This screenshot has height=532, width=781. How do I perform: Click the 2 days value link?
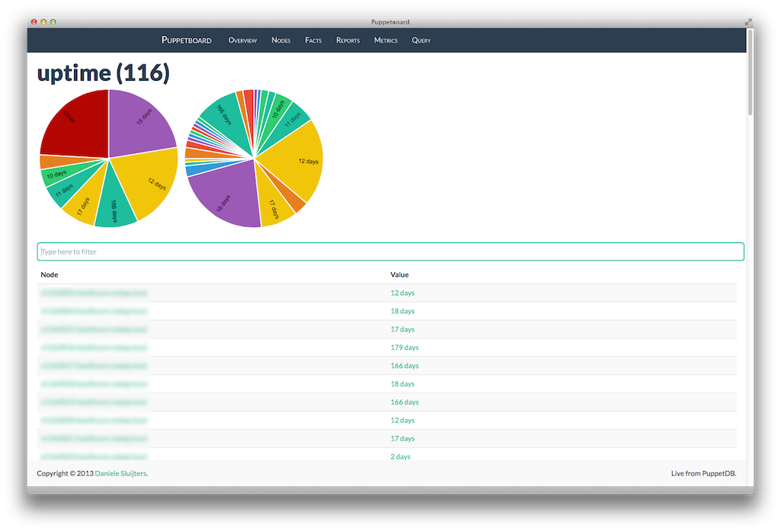point(400,457)
